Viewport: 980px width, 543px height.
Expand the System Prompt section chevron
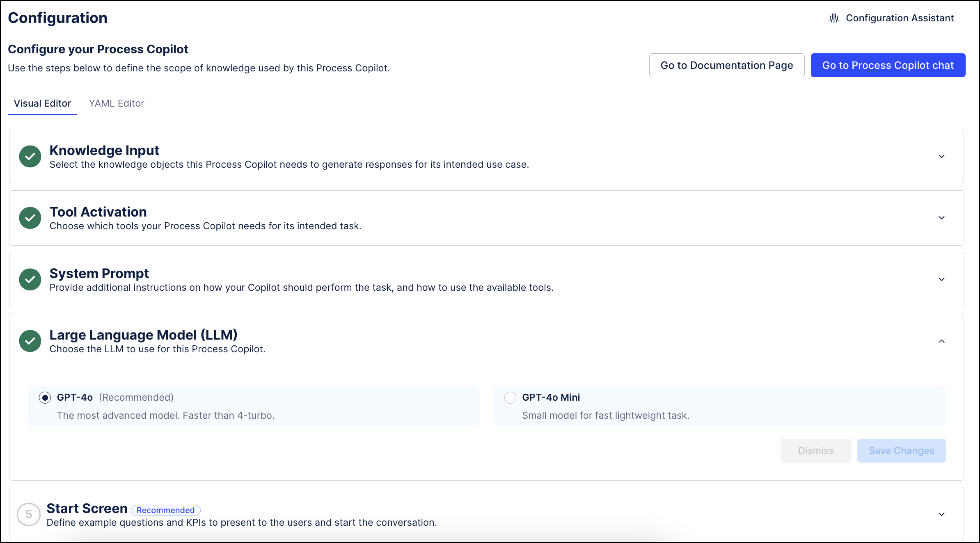pos(943,279)
